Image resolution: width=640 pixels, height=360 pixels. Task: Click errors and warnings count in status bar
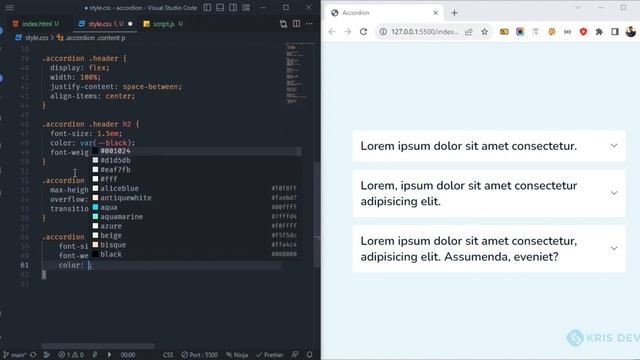[x=71, y=355]
